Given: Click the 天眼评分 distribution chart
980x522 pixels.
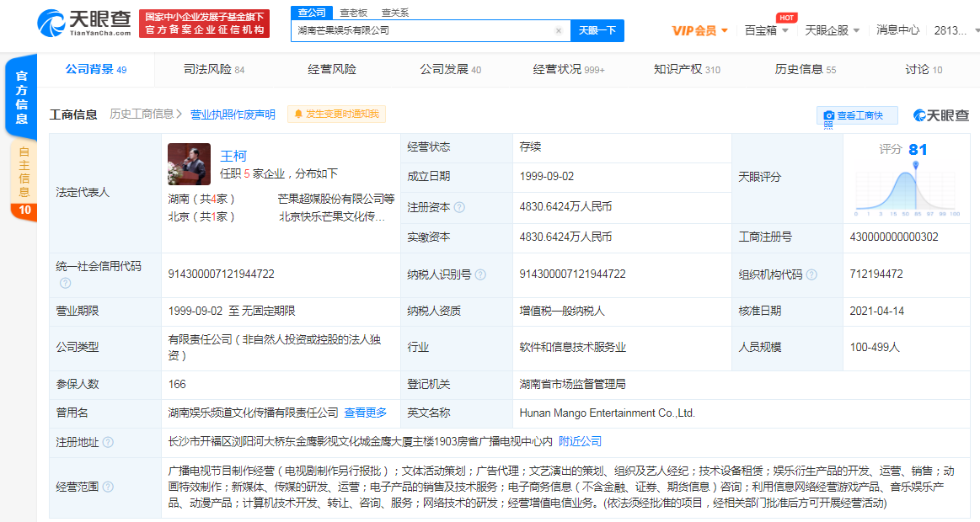Looking at the screenshot, I should (x=907, y=190).
